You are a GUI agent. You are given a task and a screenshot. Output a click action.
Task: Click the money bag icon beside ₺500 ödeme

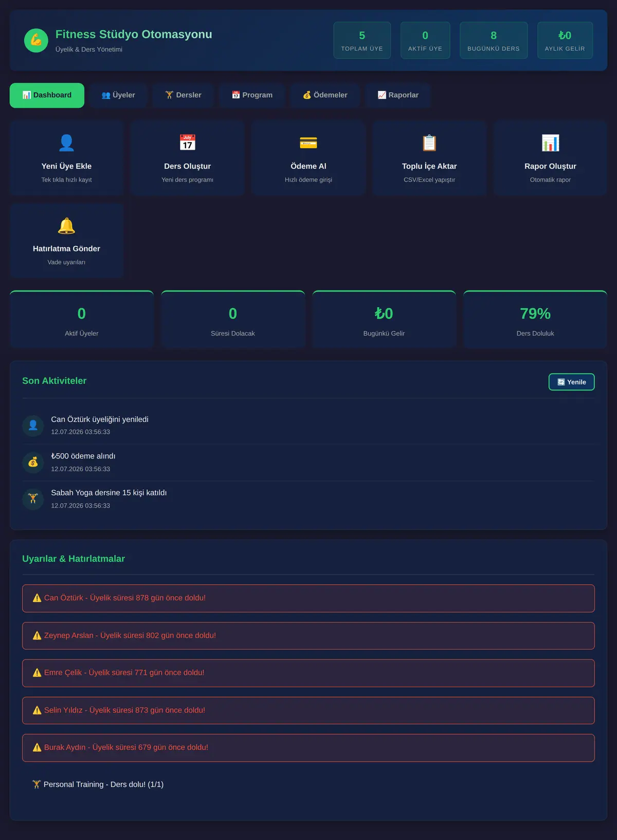33,462
